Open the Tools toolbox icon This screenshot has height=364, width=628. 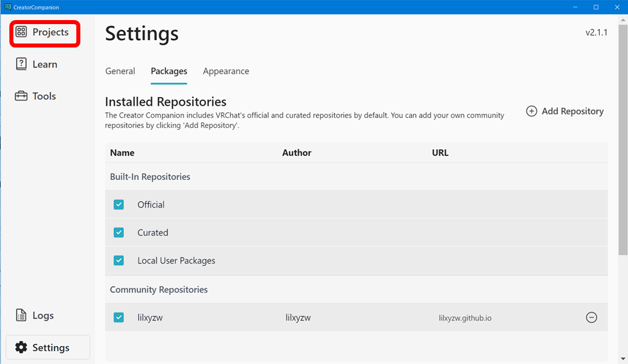point(21,96)
